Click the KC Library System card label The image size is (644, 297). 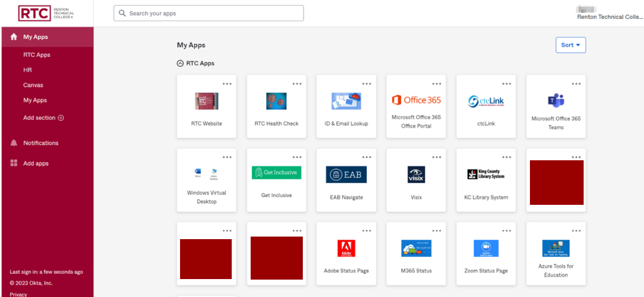[x=486, y=197]
